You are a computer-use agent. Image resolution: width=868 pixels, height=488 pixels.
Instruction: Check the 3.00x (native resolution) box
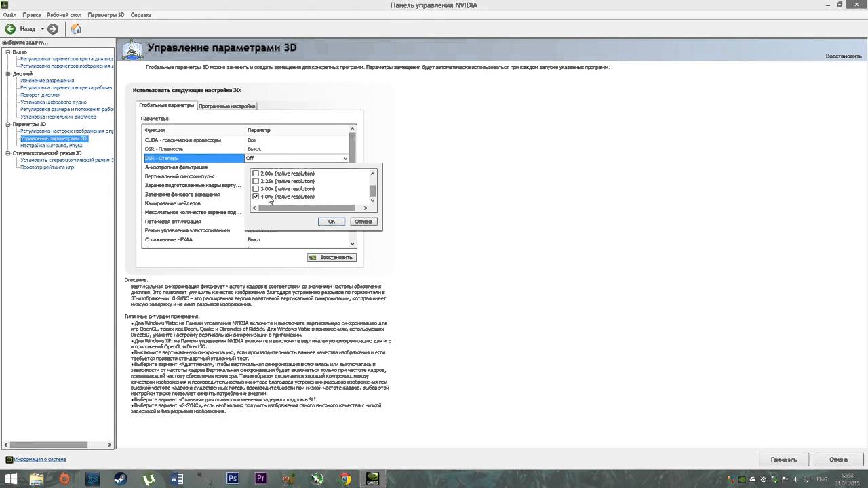256,189
